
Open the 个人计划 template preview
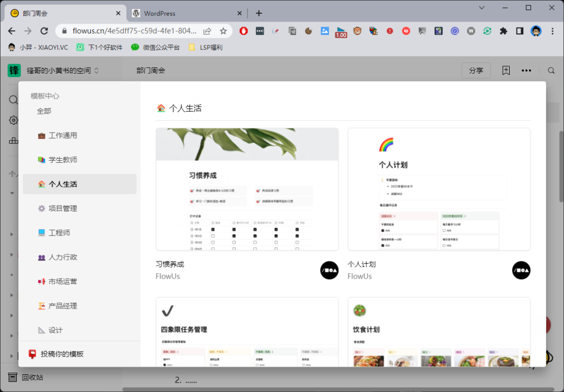[439, 189]
